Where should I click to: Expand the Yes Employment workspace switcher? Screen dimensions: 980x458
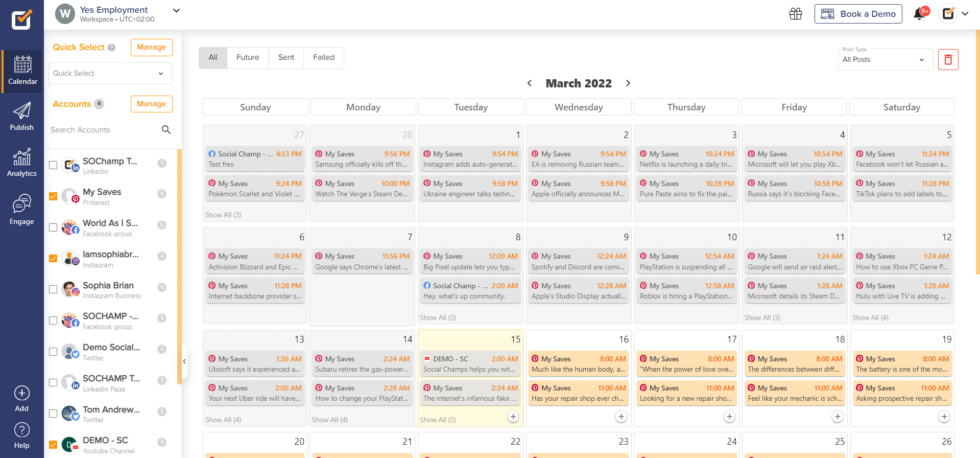[176, 11]
